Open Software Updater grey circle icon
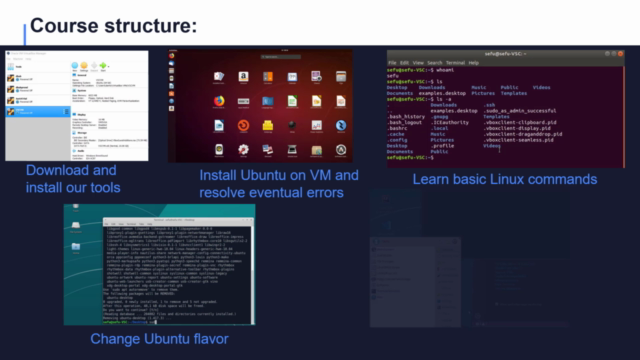Image resolution: width=640 pixels, height=360 pixels. pyautogui.click(x=341, y=150)
